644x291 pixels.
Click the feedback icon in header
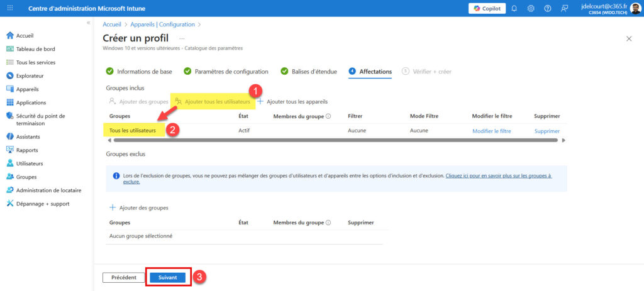pyautogui.click(x=564, y=8)
